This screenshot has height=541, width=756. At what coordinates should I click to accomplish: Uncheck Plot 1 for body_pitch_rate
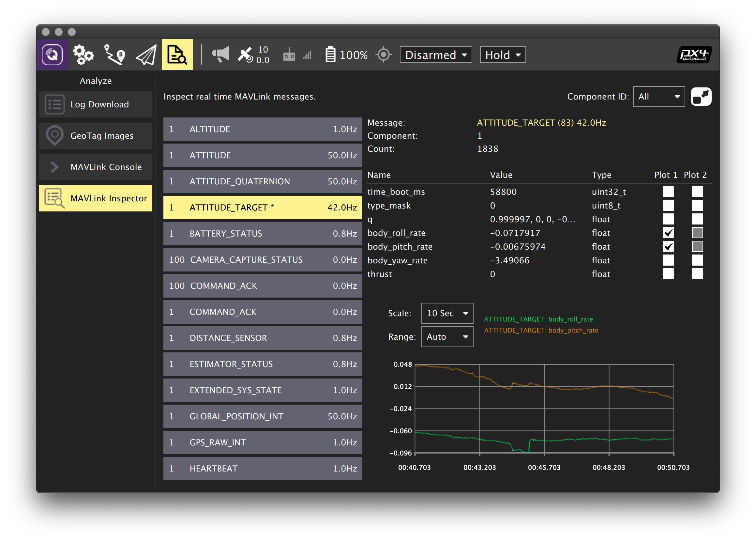click(x=668, y=246)
